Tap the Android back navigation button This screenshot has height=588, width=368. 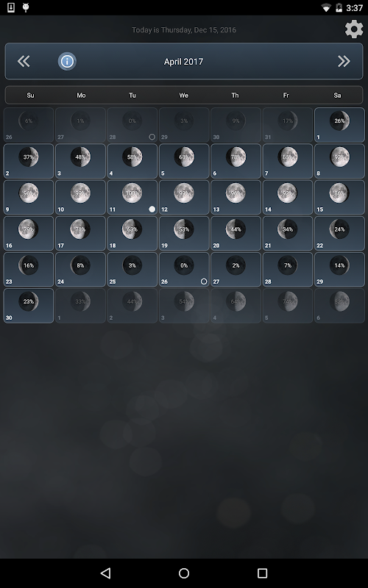click(x=106, y=573)
